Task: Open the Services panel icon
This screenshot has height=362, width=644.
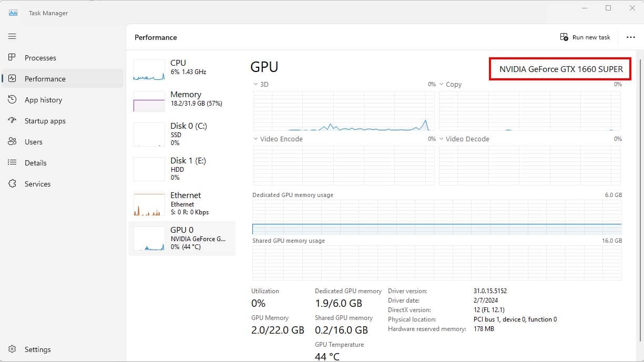Action: (12, 184)
